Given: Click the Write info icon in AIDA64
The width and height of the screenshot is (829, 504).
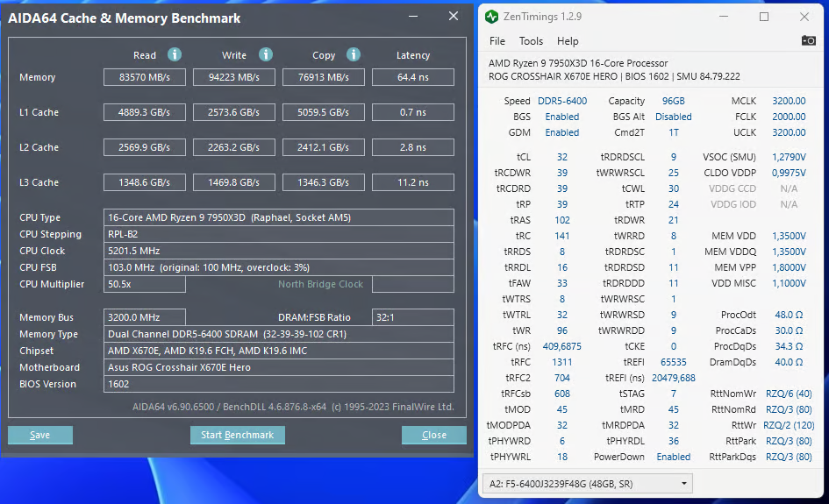Looking at the screenshot, I should [x=266, y=54].
